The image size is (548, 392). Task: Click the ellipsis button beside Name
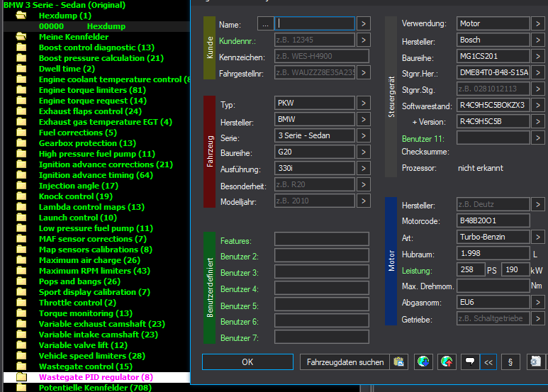pyautogui.click(x=266, y=24)
